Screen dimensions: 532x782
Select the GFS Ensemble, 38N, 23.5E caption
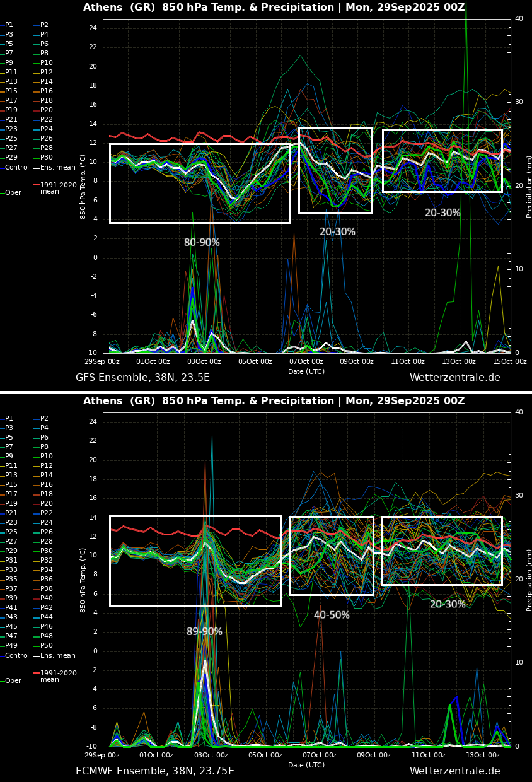coord(142,378)
